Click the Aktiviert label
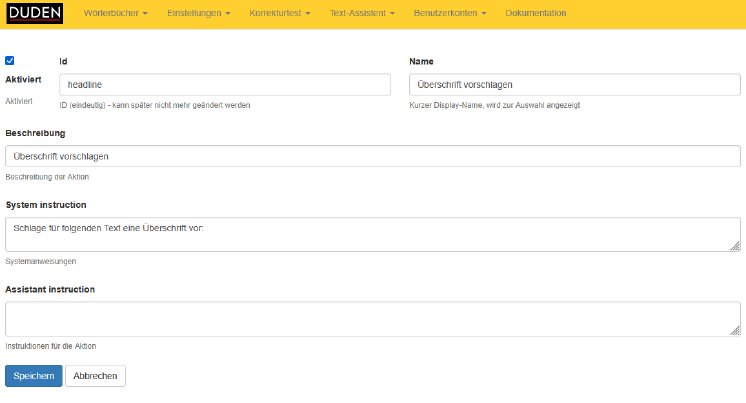The height and width of the screenshot is (403, 746). [23, 79]
